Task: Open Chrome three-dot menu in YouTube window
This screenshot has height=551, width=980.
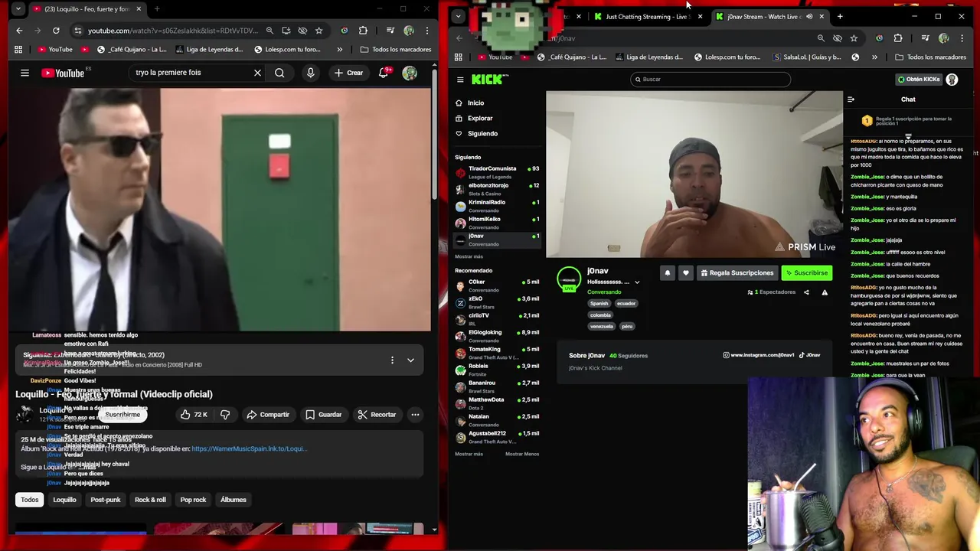Action: pos(427,31)
